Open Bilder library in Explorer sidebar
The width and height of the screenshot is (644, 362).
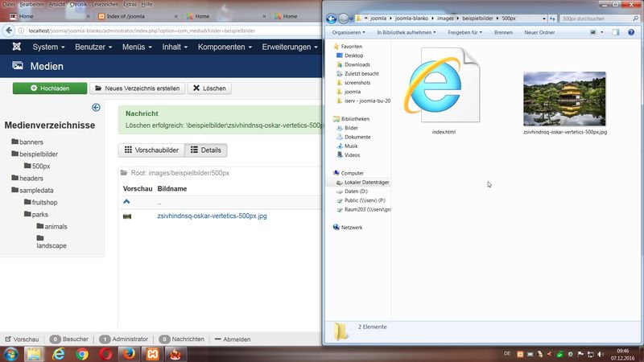pyautogui.click(x=347, y=128)
